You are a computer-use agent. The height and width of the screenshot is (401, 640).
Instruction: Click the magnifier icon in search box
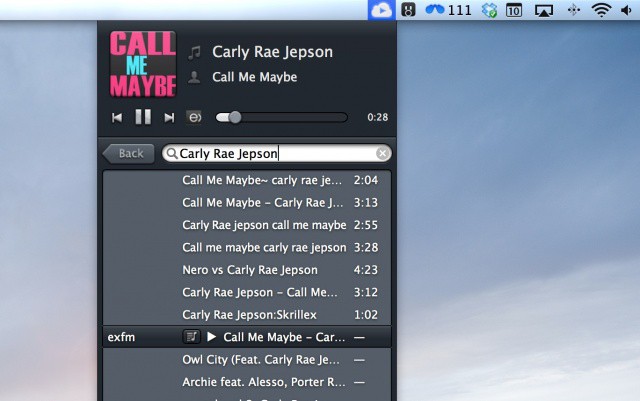(172, 154)
